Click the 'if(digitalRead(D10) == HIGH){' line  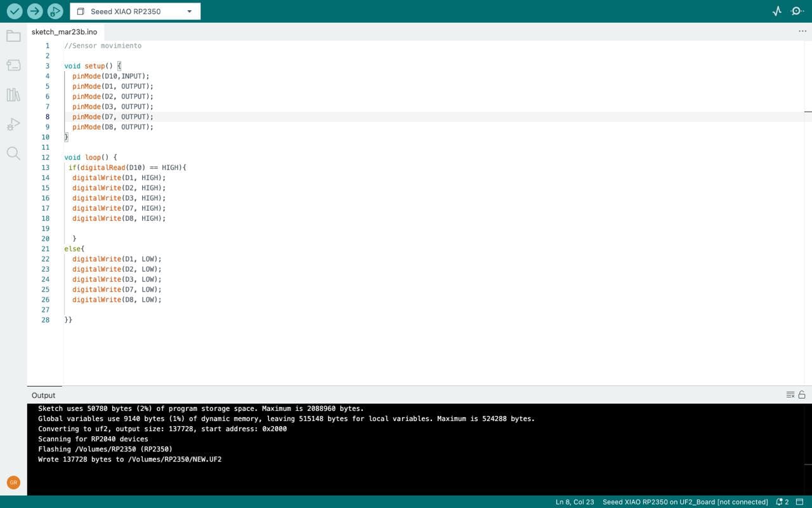[x=128, y=168]
